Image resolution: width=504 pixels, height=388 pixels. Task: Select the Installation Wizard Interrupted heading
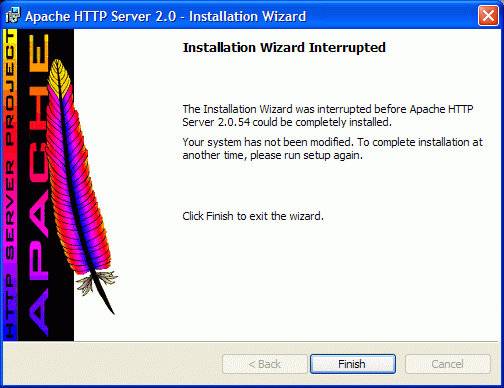point(284,47)
